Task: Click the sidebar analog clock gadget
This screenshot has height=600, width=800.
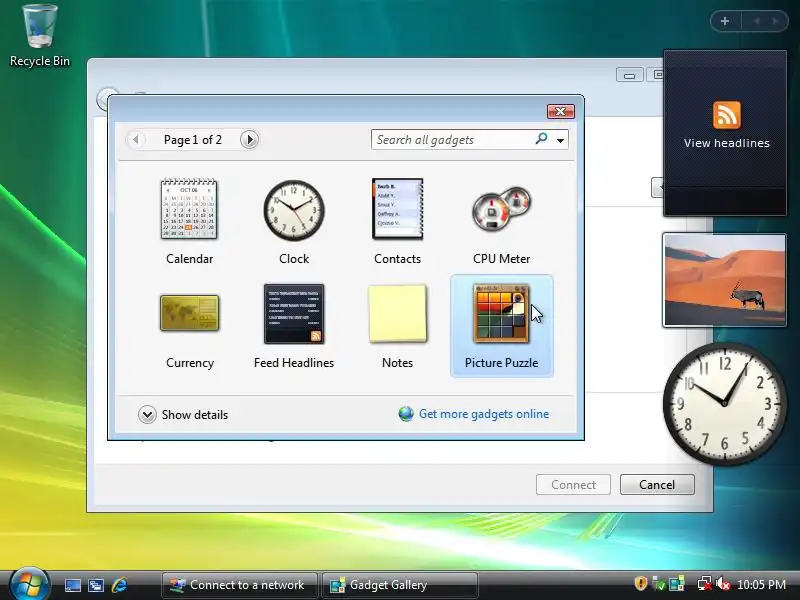Action: point(724,403)
